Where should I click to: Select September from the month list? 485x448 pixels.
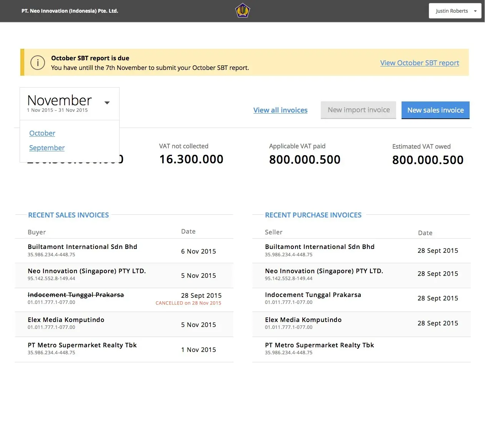47,148
